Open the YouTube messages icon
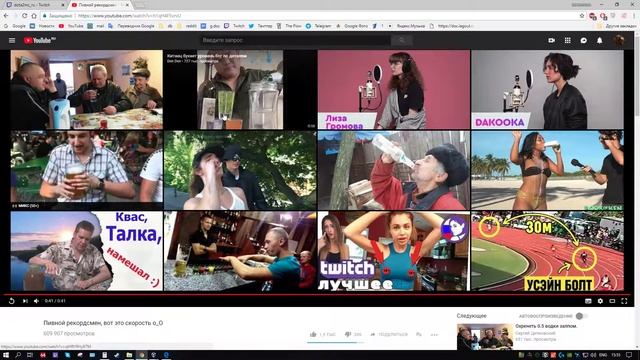640x360 pixels. click(x=584, y=40)
